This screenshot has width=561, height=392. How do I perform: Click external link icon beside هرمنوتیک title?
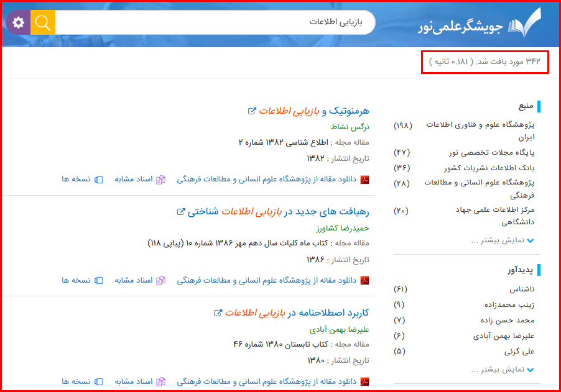tap(252, 111)
